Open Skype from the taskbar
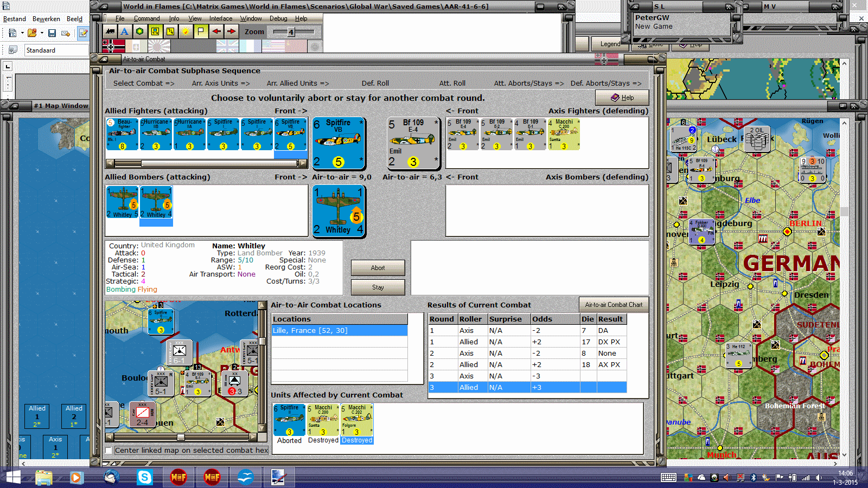868x488 pixels. point(145,477)
